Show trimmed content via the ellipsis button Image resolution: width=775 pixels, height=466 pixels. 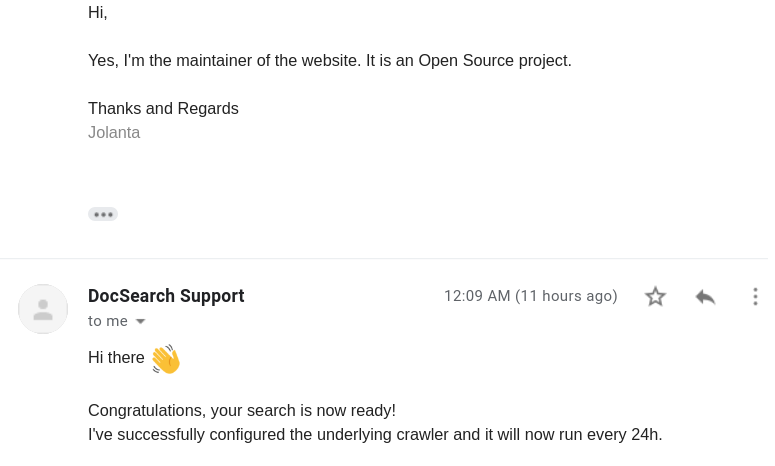pos(103,214)
